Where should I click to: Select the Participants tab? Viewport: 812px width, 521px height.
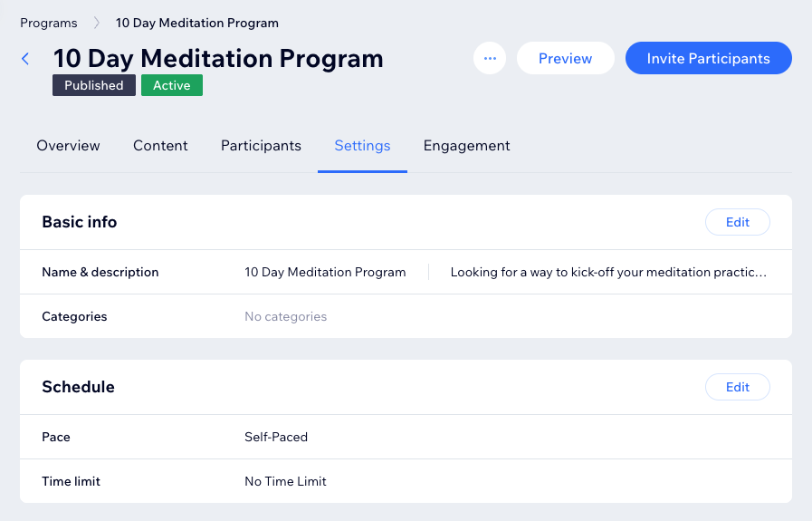[x=261, y=146]
